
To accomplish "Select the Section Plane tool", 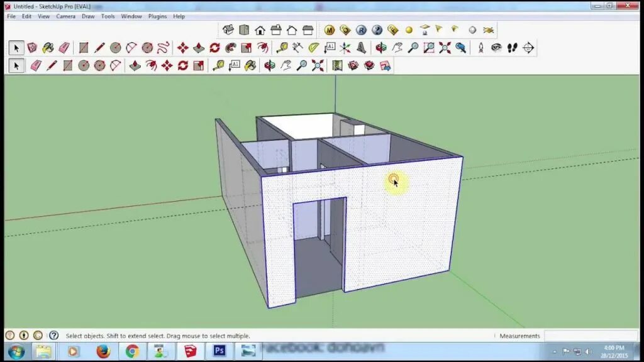I will pos(528,48).
